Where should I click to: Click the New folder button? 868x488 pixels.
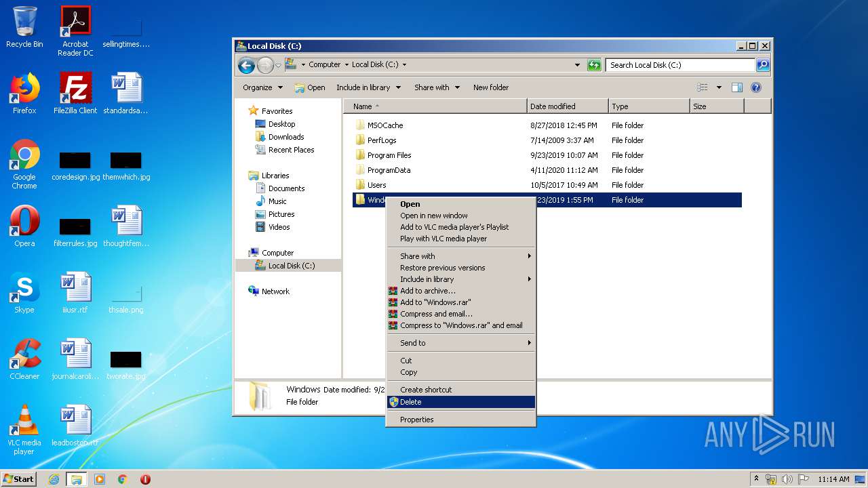tap(491, 87)
